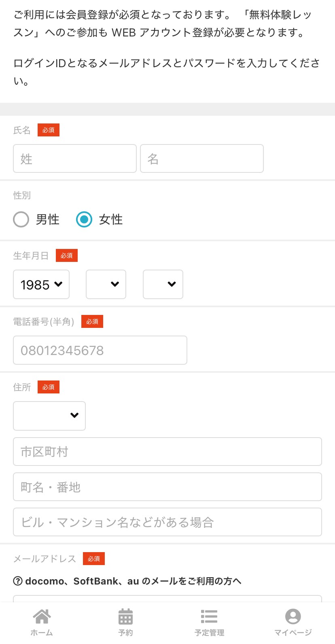Viewport: 335px width, 644px height.
Task: Click the 必須 badge beside 氏名
Action: click(x=48, y=130)
